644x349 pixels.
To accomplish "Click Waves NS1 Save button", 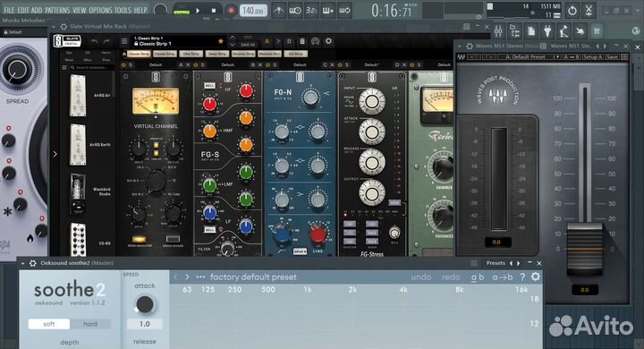I will pos(612,57).
